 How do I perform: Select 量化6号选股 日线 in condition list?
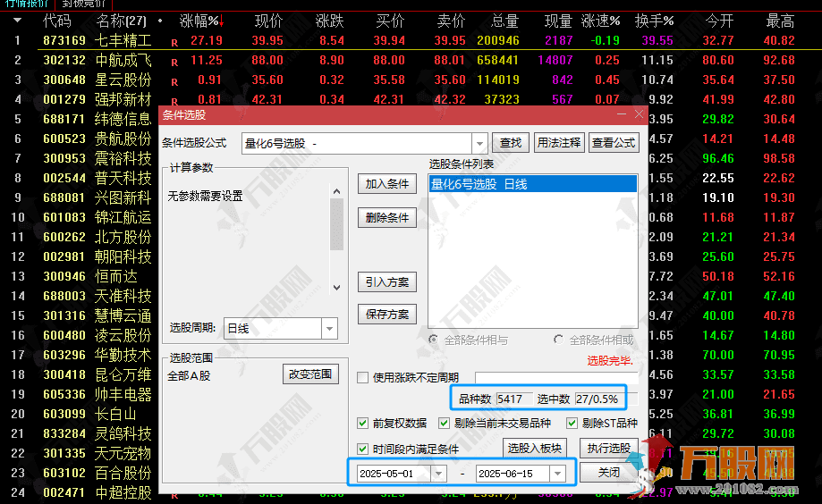(533, 184)
